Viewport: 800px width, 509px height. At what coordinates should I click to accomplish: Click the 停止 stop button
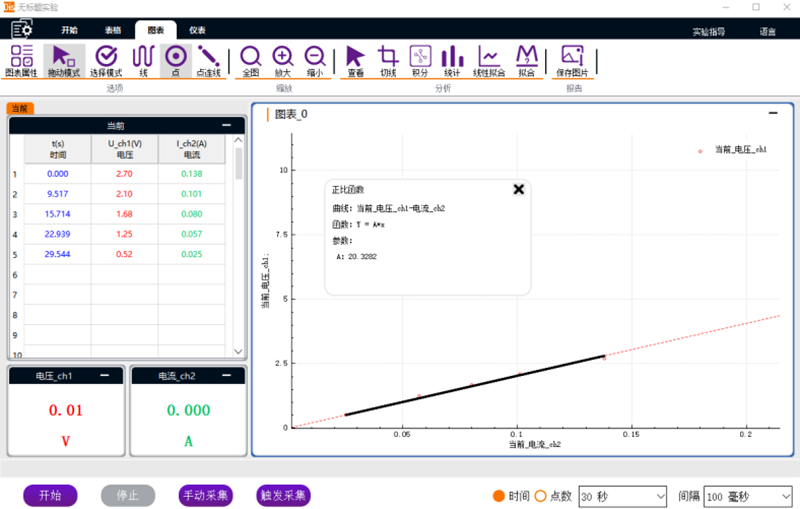[128, 495]
